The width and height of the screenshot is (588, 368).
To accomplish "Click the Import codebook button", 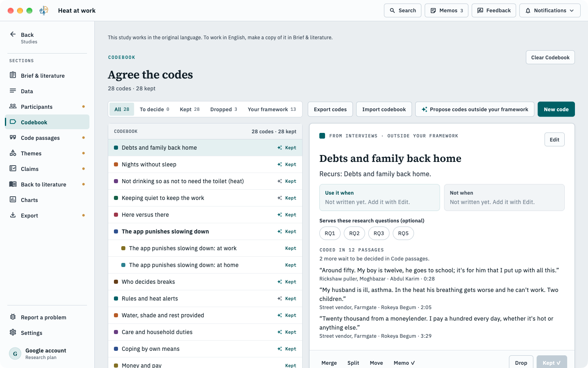I will [384, 109].
